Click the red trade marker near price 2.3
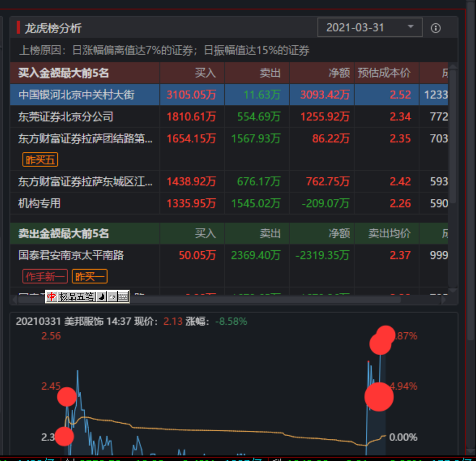Viewport: 476px width, 461px height. pyautogui.click(x=64, y=436)
